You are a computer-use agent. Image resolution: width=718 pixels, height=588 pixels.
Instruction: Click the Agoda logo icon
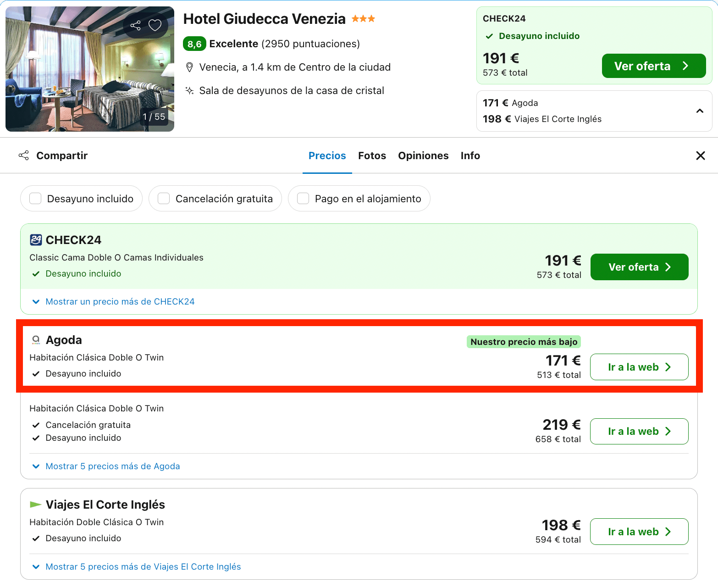(x=36, y=340)
